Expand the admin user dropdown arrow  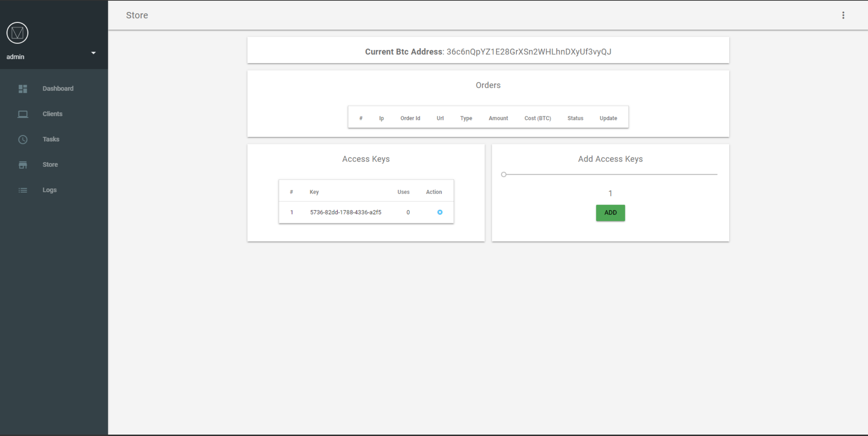point(93,53)
